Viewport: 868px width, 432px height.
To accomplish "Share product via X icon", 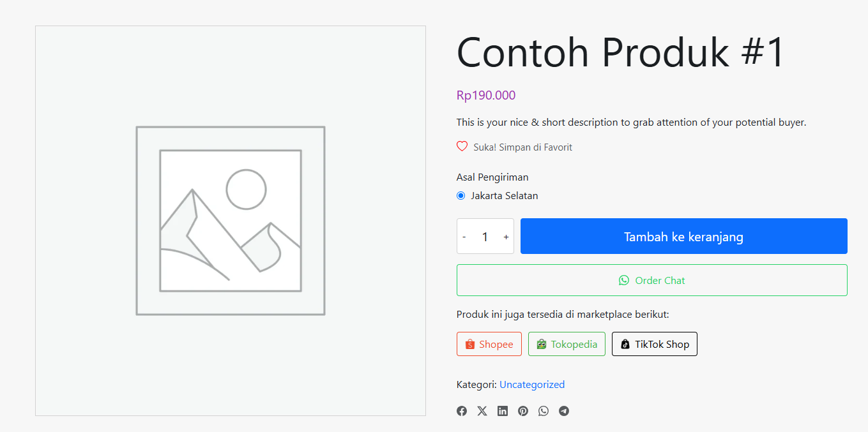I will pyautogui.click(x=482, y=411).
